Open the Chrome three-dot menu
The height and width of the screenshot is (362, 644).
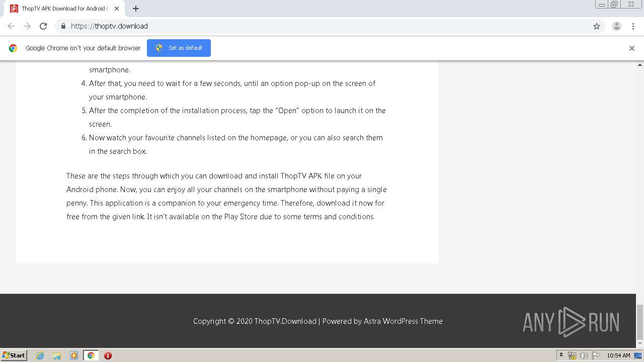tap(633, 26)
